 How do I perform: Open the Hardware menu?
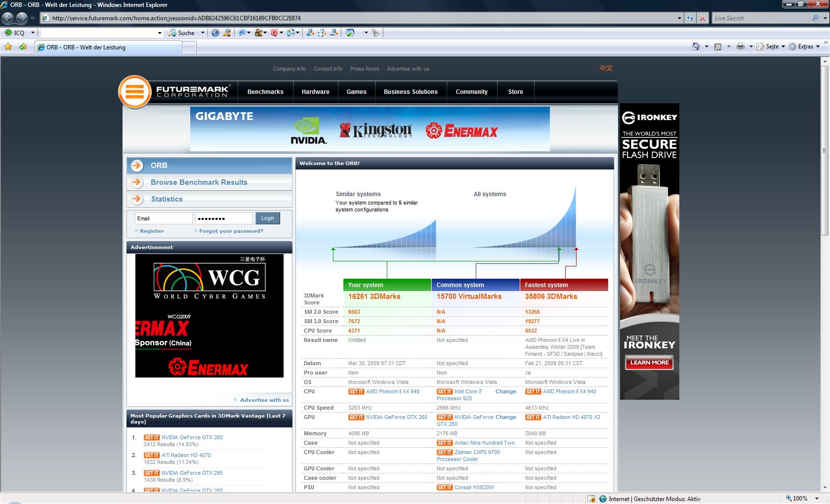coord(315,92)
